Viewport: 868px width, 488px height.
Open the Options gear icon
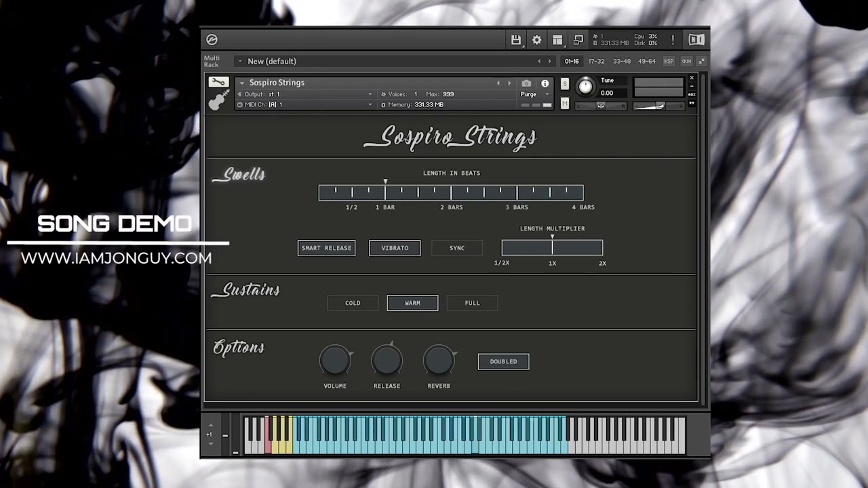pos(536,40)
